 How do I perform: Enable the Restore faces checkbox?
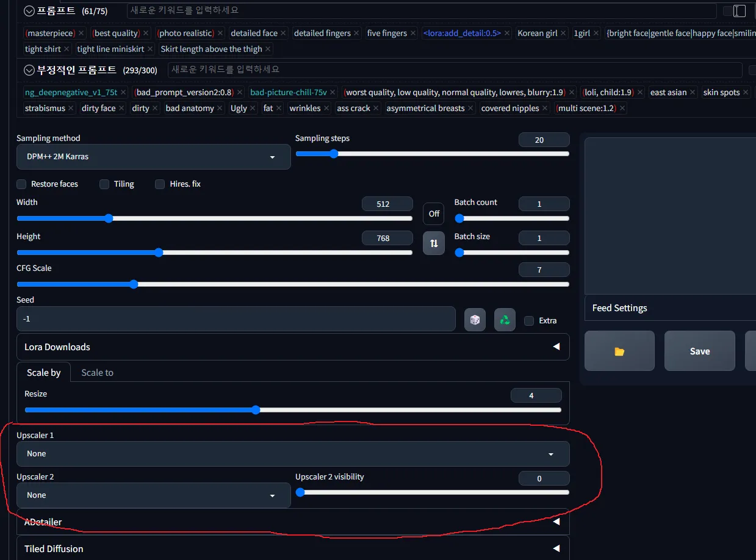(x=21, y=184)
